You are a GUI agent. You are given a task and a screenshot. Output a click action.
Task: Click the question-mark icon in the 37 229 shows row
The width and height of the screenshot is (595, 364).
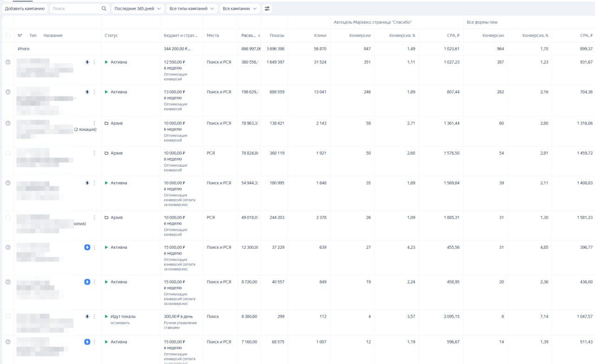[8, 247]
